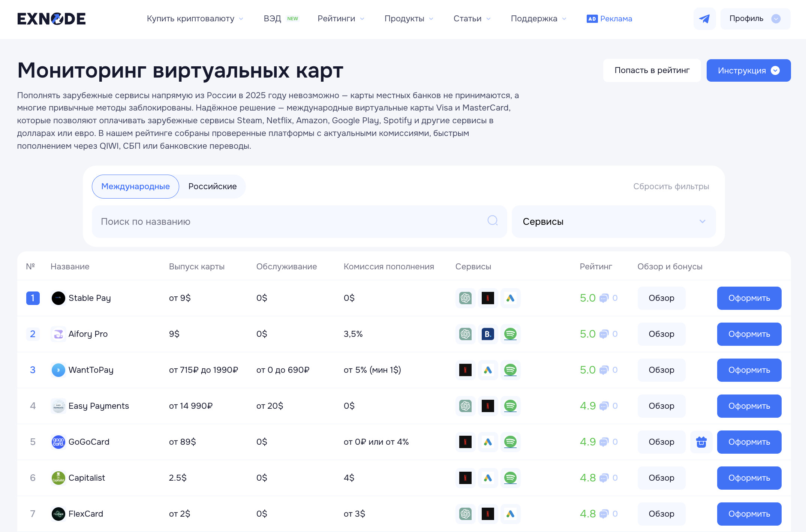Click the ChatGPT service icon in Stable Pay row

coord(465,298)
